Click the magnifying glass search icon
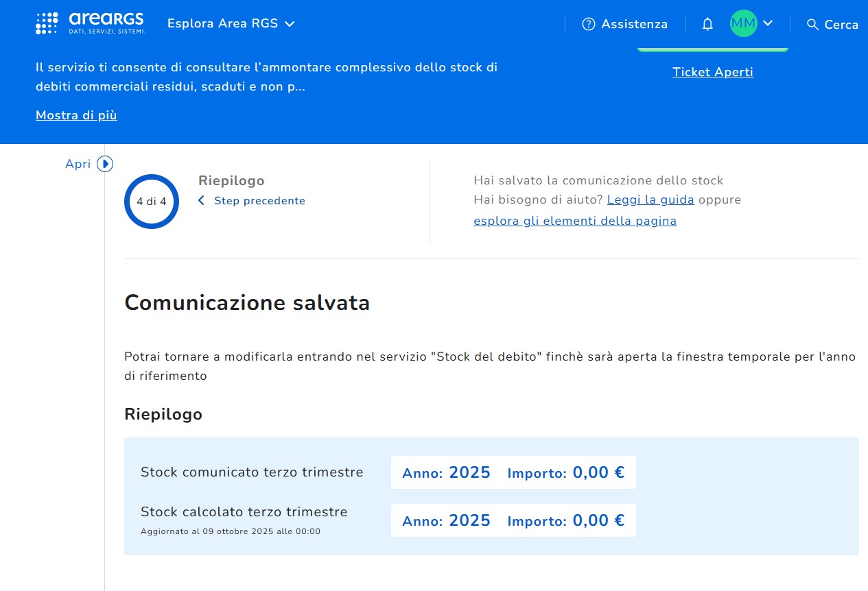 coord(812,25)
